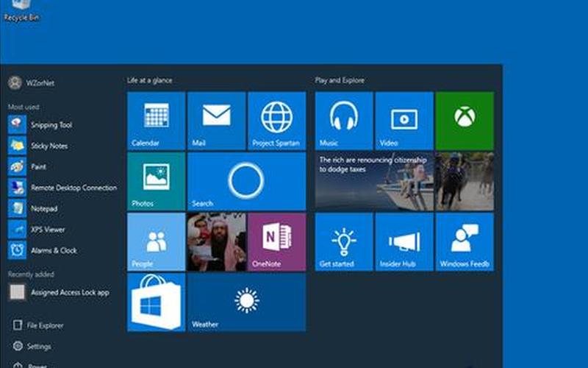Click the XPS Viewer label
This screenshot has width=588, height=368.
pyautogui.click(x=48, y=230)
